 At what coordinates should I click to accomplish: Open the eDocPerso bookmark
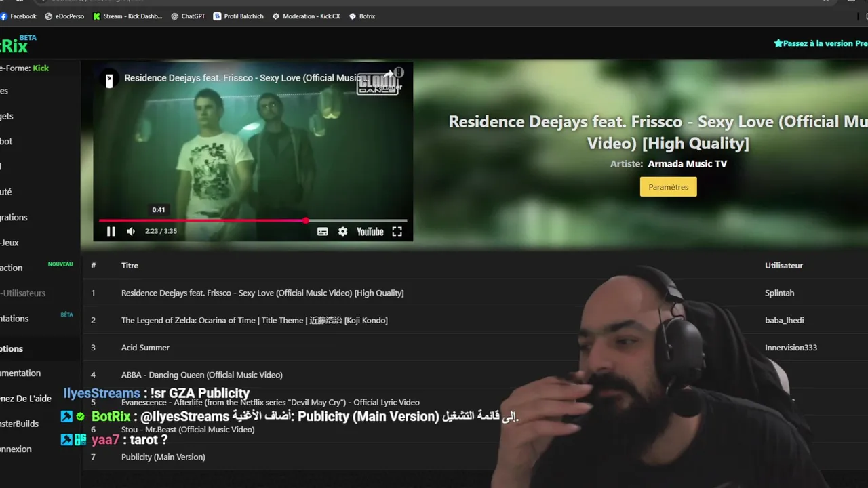click(64, 16)
